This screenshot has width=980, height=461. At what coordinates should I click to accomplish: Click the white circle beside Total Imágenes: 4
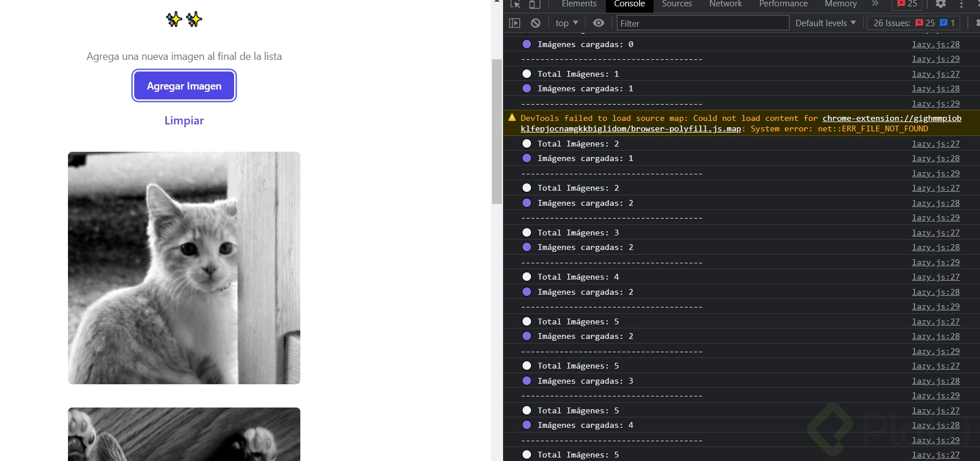pyautogui.click(x=526, y=277)
